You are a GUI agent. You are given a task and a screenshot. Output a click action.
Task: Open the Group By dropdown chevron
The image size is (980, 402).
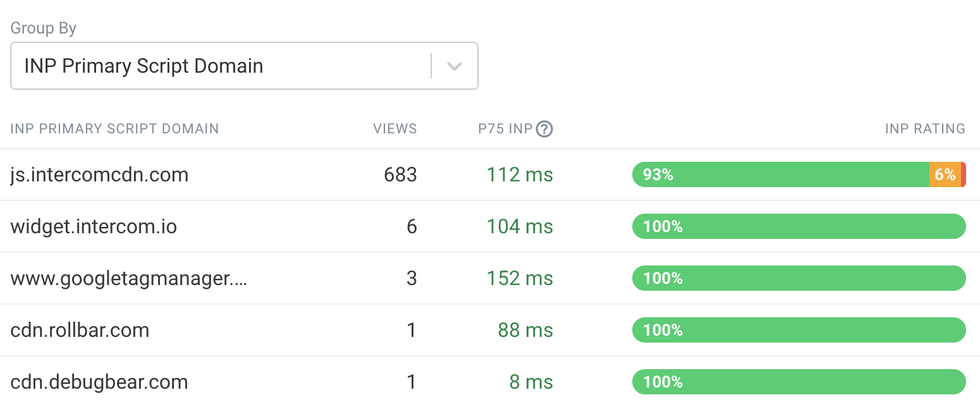455,66
